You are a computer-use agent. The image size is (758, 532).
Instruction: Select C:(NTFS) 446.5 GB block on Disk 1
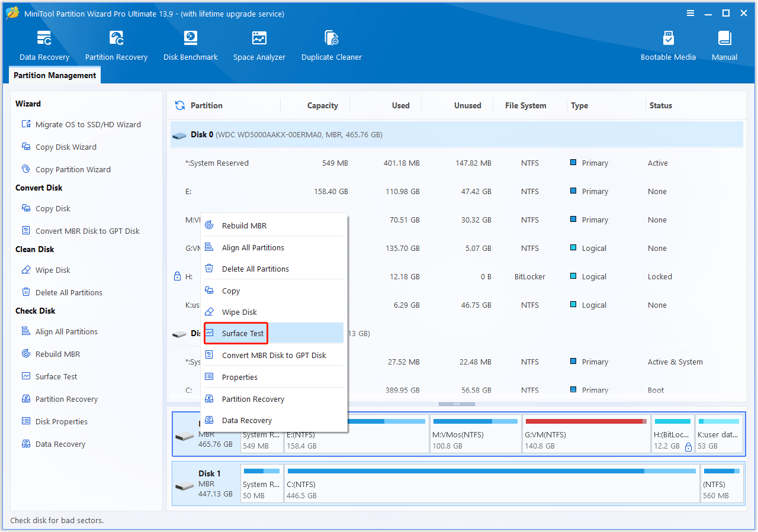click(x=492, y=483)
